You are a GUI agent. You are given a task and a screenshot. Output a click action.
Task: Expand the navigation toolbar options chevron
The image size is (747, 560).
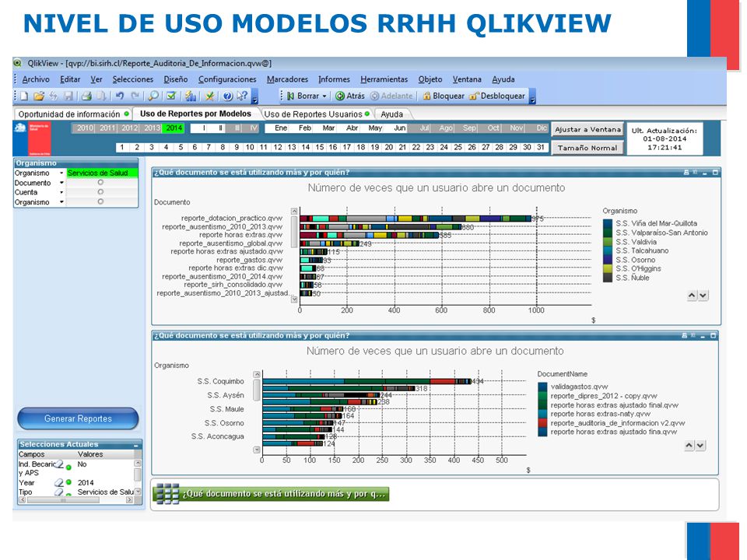532,96
